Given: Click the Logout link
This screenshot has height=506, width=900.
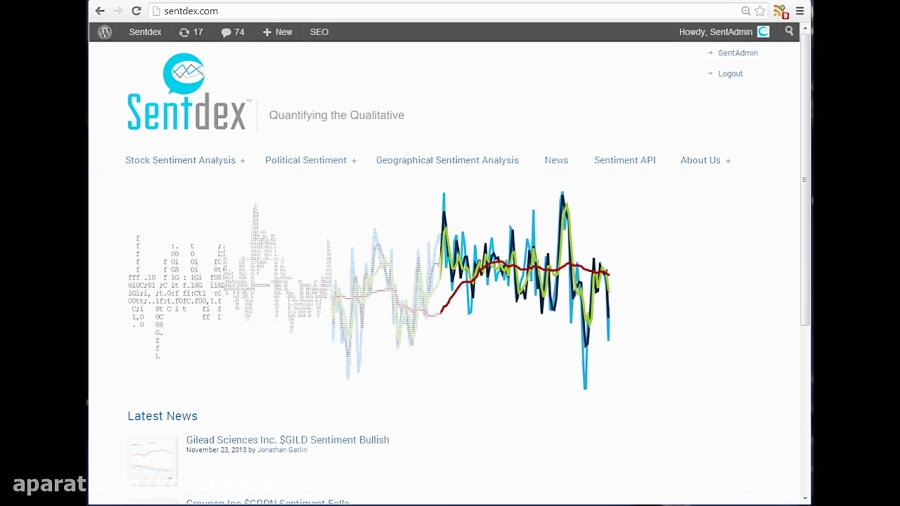Looking at the screenshot, I should tap(730, 73).
